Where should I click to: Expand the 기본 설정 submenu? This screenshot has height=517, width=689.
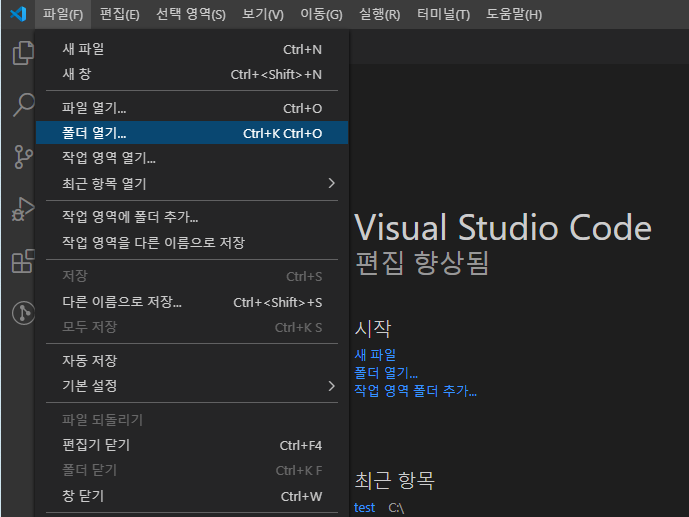[x=192, y=386]
